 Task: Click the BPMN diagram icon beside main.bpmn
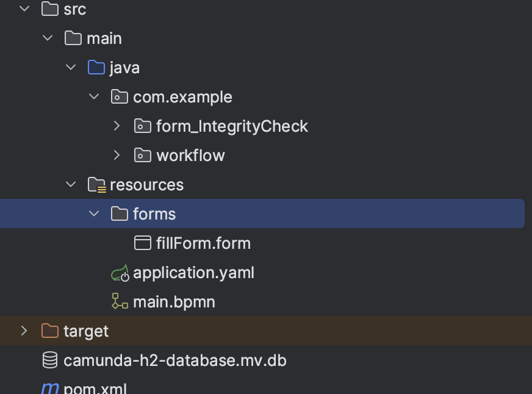click(120, 302)
